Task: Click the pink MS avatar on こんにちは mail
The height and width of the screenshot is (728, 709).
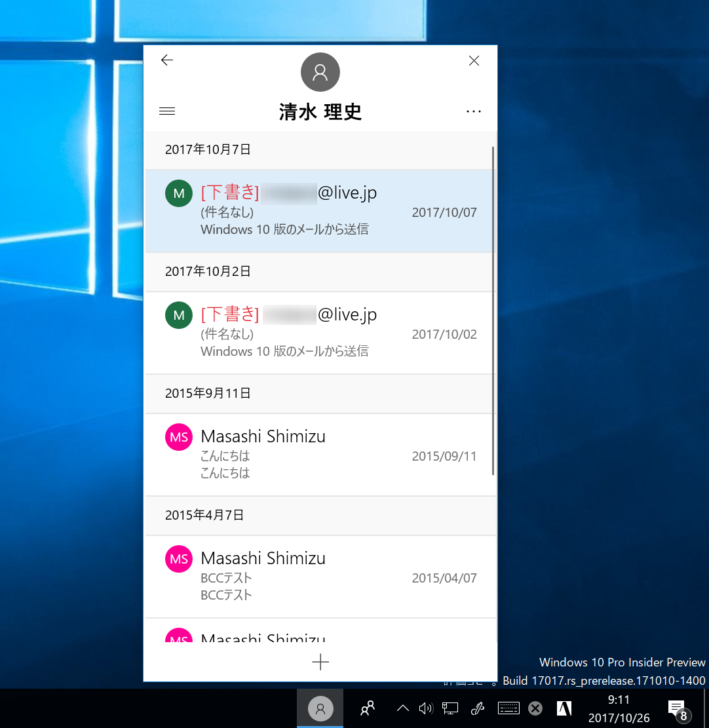Action: tap(179, 437)
